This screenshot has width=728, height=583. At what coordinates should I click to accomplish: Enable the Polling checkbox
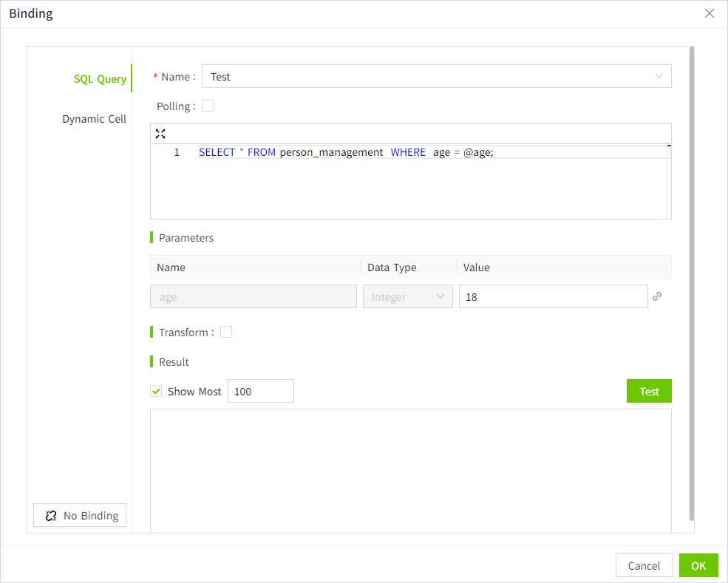point(208,106)
